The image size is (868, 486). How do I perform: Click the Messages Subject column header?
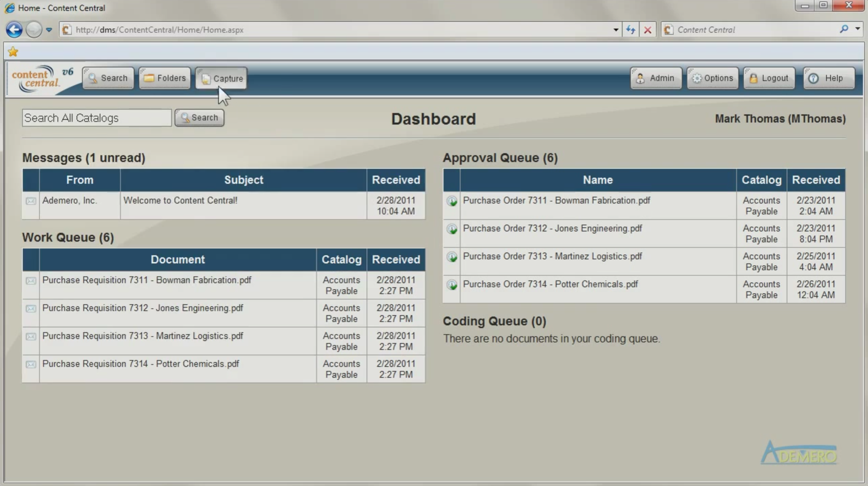pyautogui.click(x=244, y=180)
